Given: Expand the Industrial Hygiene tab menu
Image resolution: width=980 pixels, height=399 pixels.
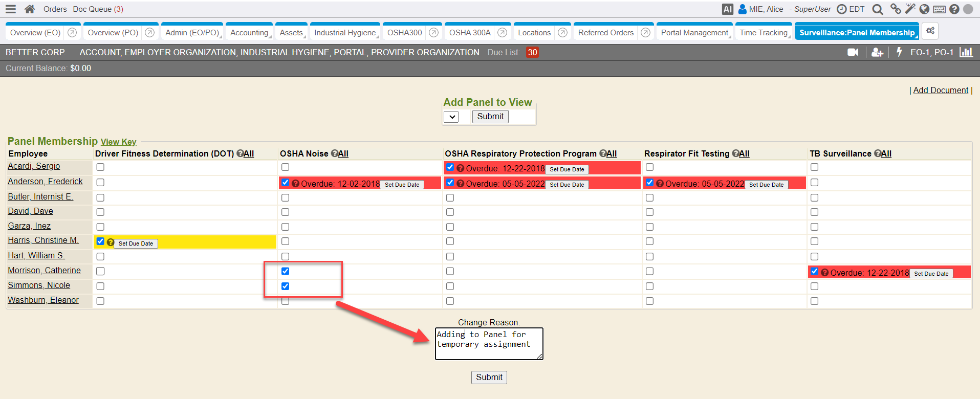Looking at the screenshot, I should tap(345, 33).
